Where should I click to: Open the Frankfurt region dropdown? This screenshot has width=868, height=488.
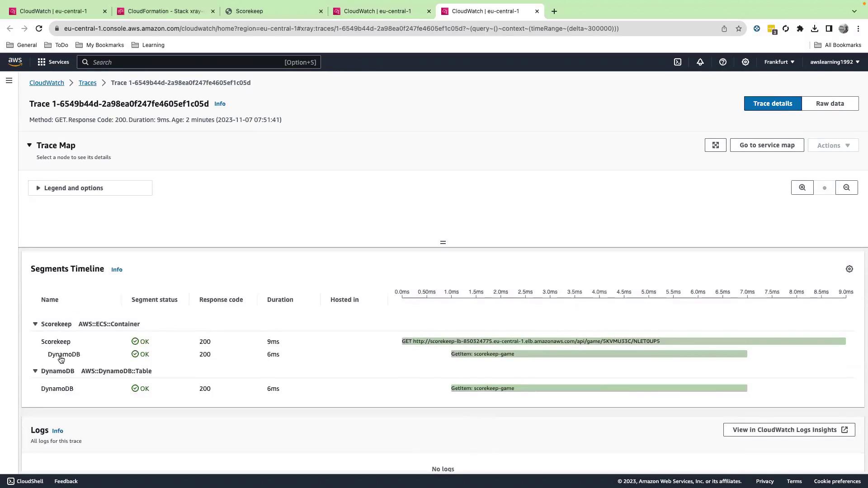pos(778,62)
